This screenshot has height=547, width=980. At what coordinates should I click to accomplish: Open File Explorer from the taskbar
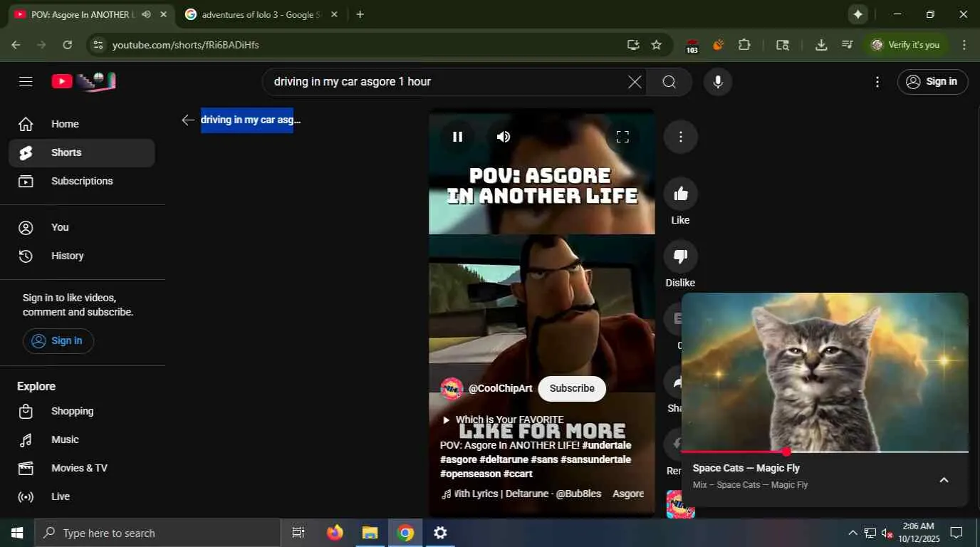tap(370, 533)
